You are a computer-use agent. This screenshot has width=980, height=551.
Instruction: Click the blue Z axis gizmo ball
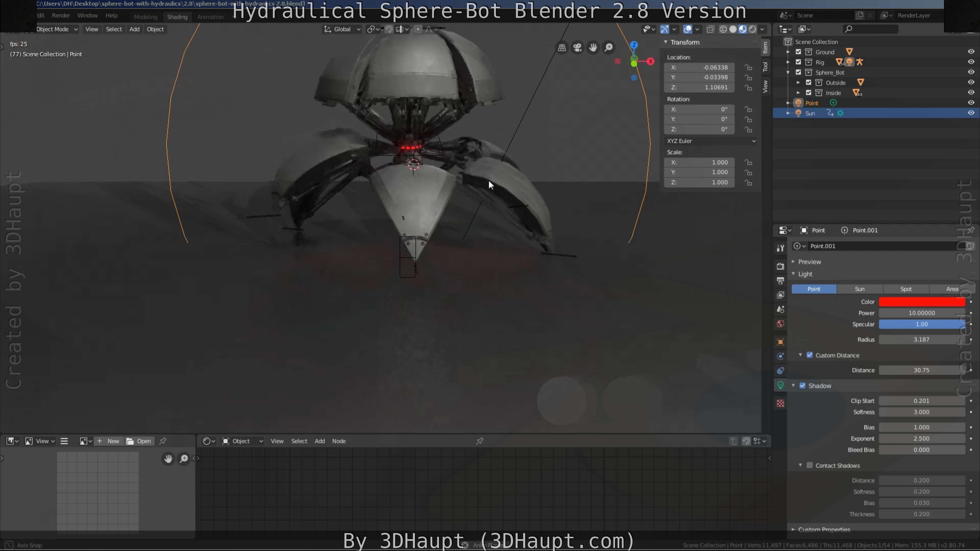(634, 45)
